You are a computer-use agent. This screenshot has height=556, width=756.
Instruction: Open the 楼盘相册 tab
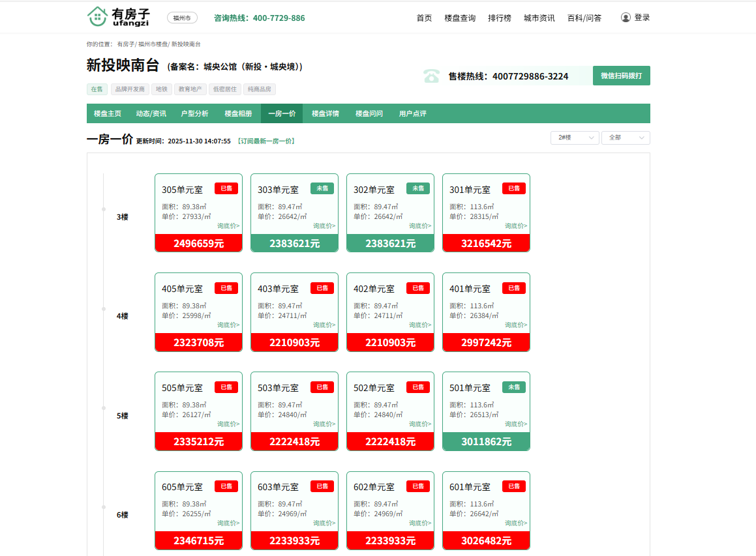[x=238, y=113]
